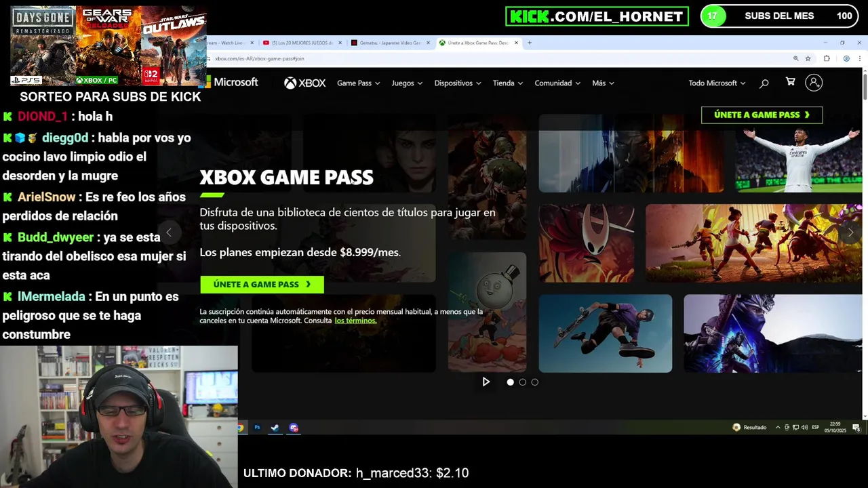Viewport: 868px width, 488px height.
Task: Expand the Juegos dropdown menu
Action: point(407,83)
